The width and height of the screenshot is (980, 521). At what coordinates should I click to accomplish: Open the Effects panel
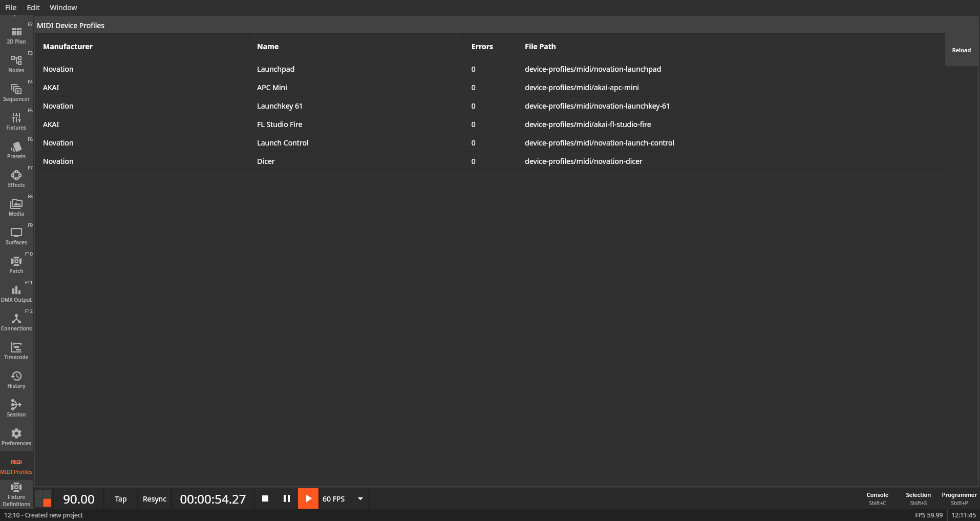(16, 179)
